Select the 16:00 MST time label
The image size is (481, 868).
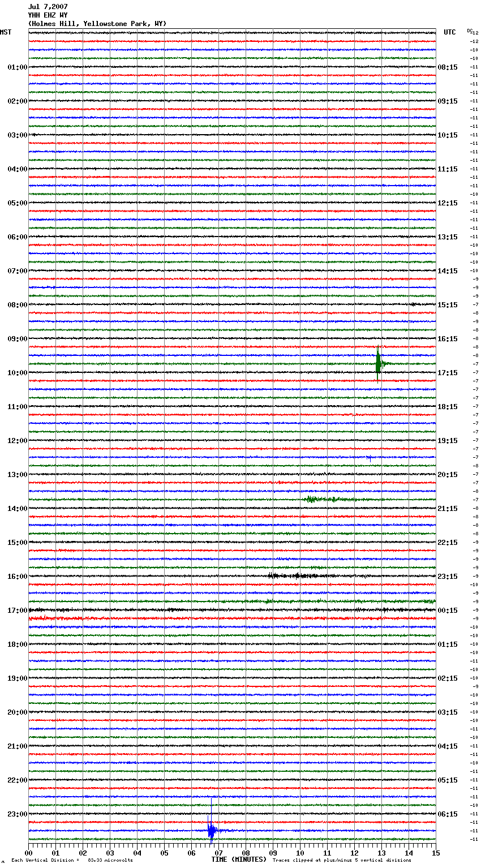pyautogui.click(x=18, y=577)
